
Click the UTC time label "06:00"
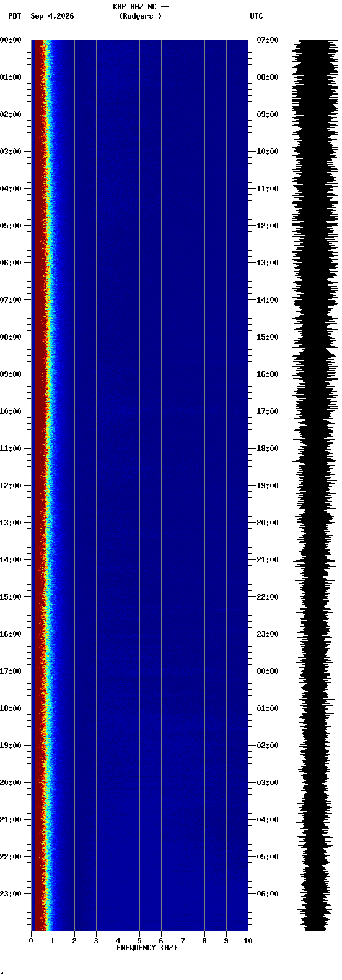(x=268, y=894)
